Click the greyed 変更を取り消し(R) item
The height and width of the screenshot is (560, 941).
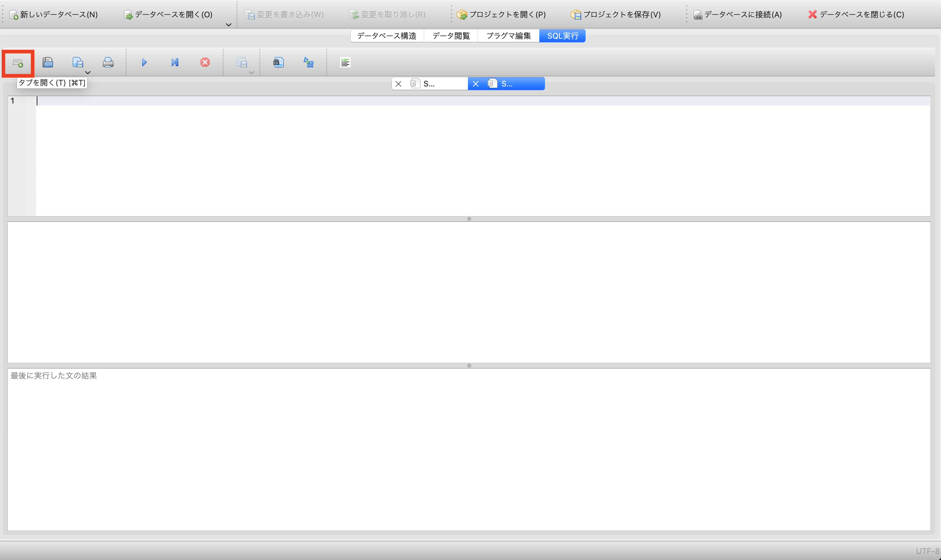coord(387,15)
